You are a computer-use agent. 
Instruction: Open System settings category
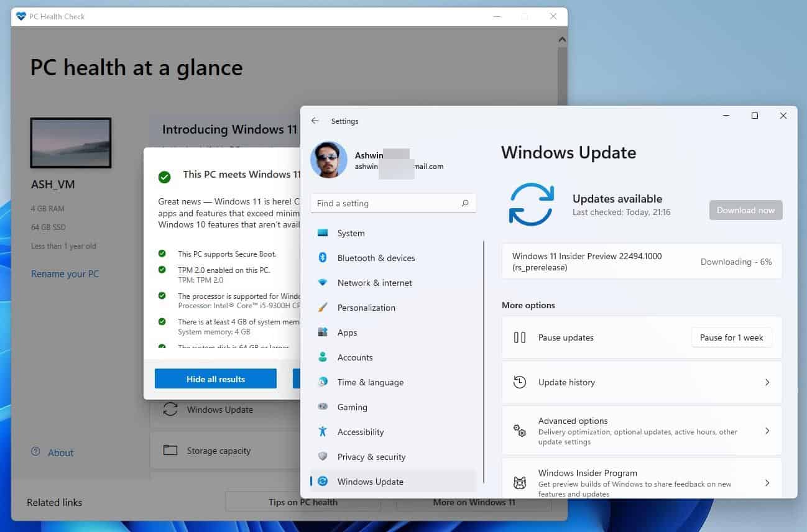pos(393,233)
